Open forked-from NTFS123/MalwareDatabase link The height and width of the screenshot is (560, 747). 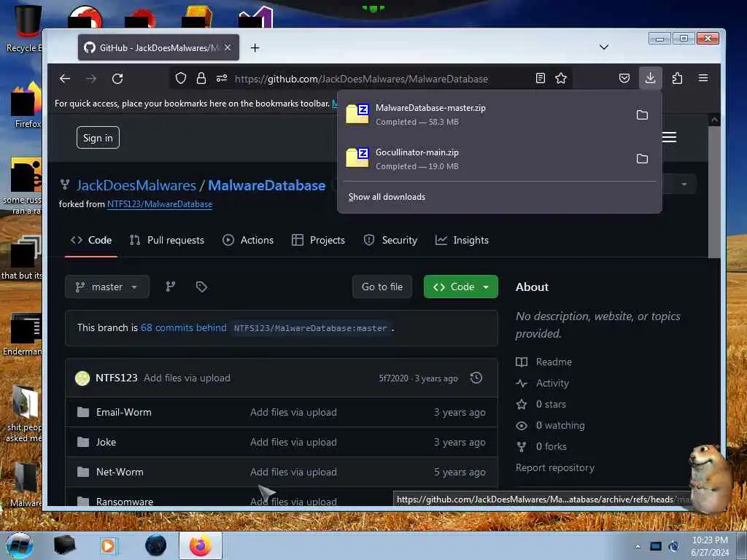(160, 204)
